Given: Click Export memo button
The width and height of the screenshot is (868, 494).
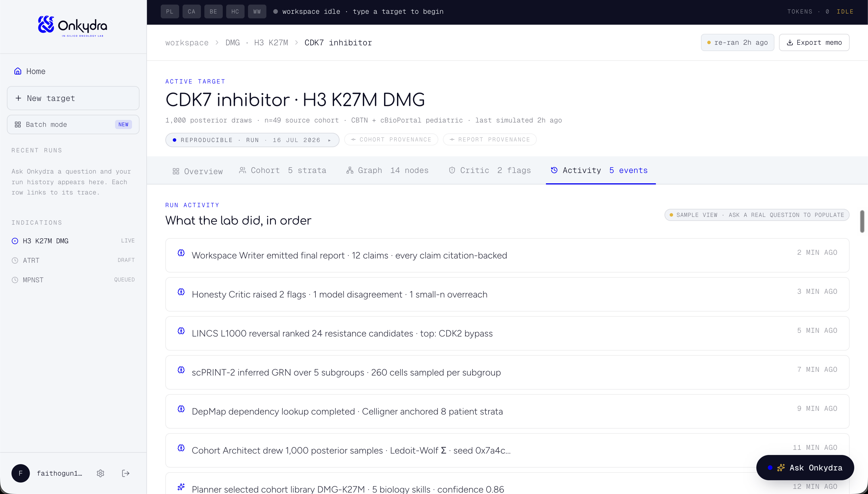Looking at the screenshot, I should click(x=814, y=42).
